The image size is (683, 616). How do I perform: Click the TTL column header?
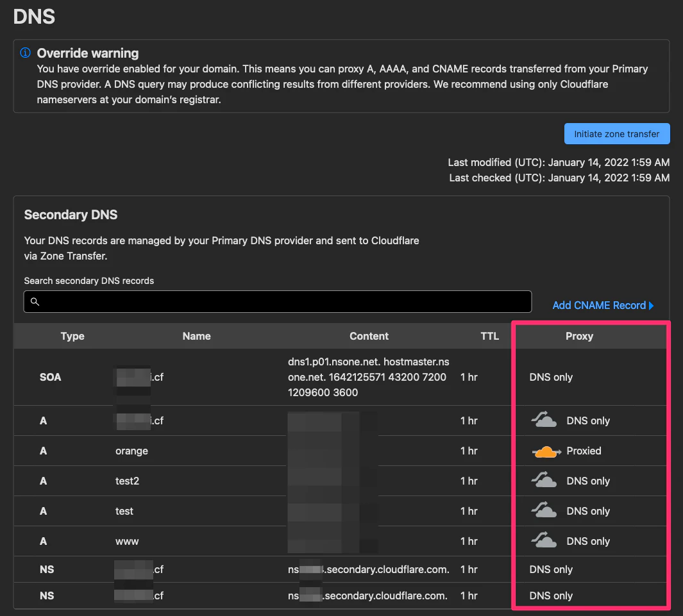[x=489, y=336]
